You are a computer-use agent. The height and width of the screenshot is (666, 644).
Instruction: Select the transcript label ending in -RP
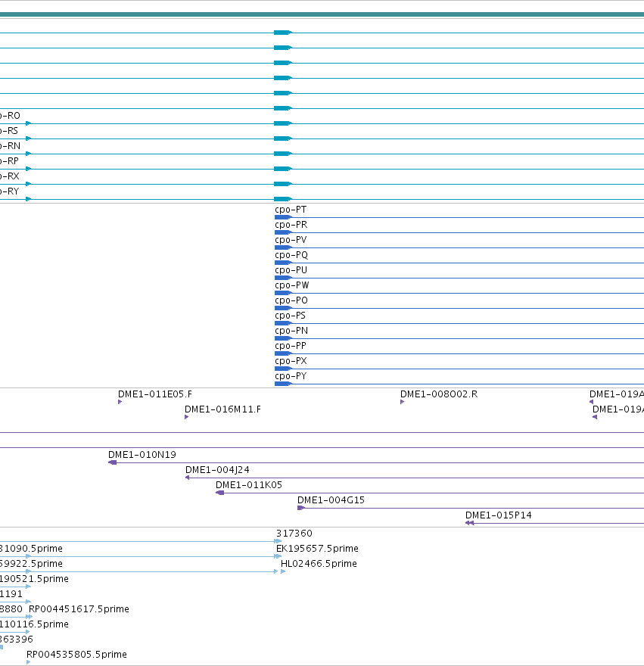(x=9, y=161)
